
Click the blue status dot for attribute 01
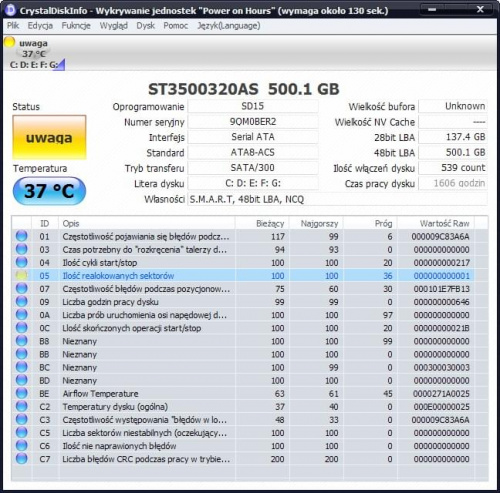[x=22, y=236]
